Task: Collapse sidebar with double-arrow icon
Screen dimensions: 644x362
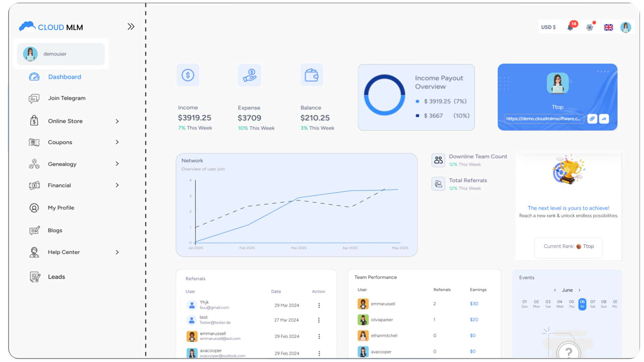Action: pyautogui.click(x=131, y=27)
